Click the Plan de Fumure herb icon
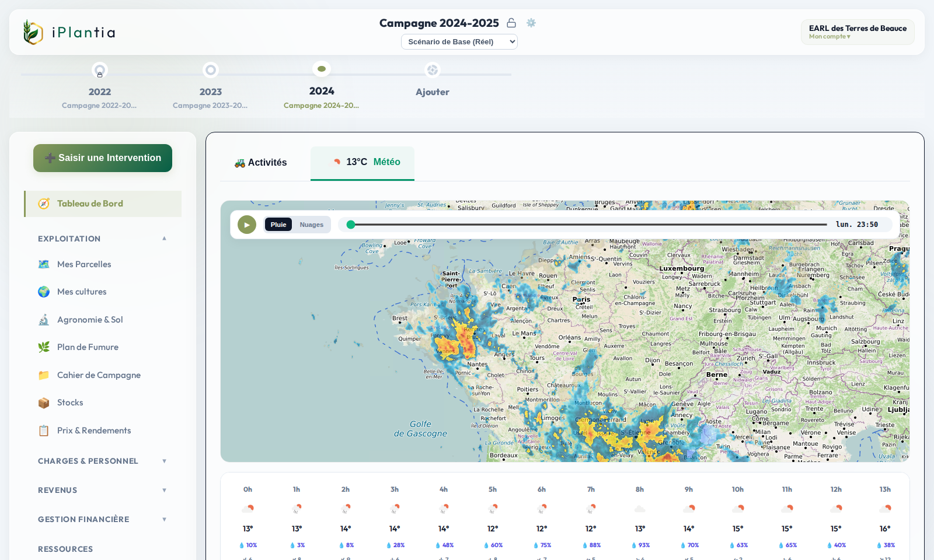This screenshot has height=560, width=934. [44, 347]
